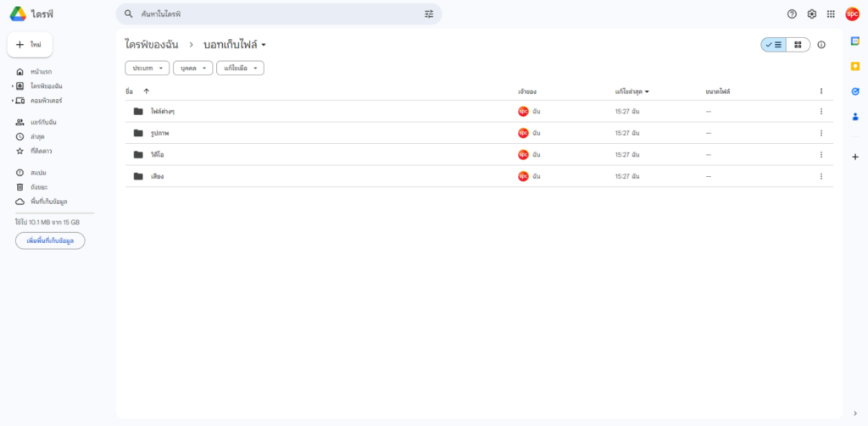Image resolution: width=868 pixels, height=426 pixels.
Task: Expand the ไดรฟ์ของฉัน tree in the sidebar
Action: 13,86
